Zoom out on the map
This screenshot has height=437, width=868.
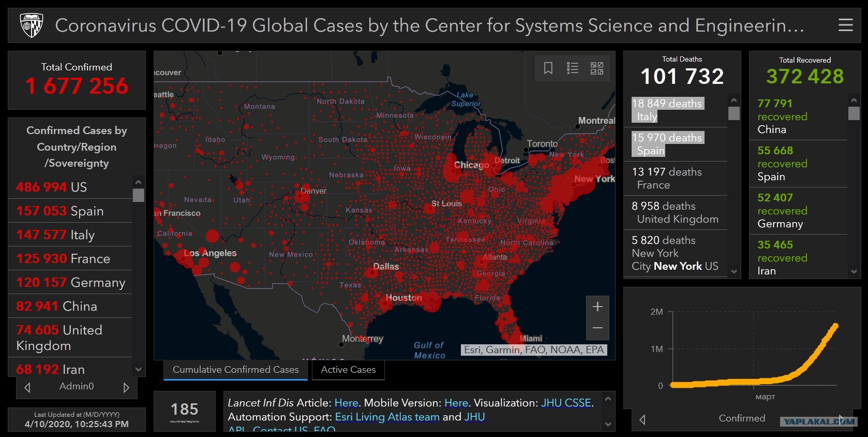[x=597, y=328]
